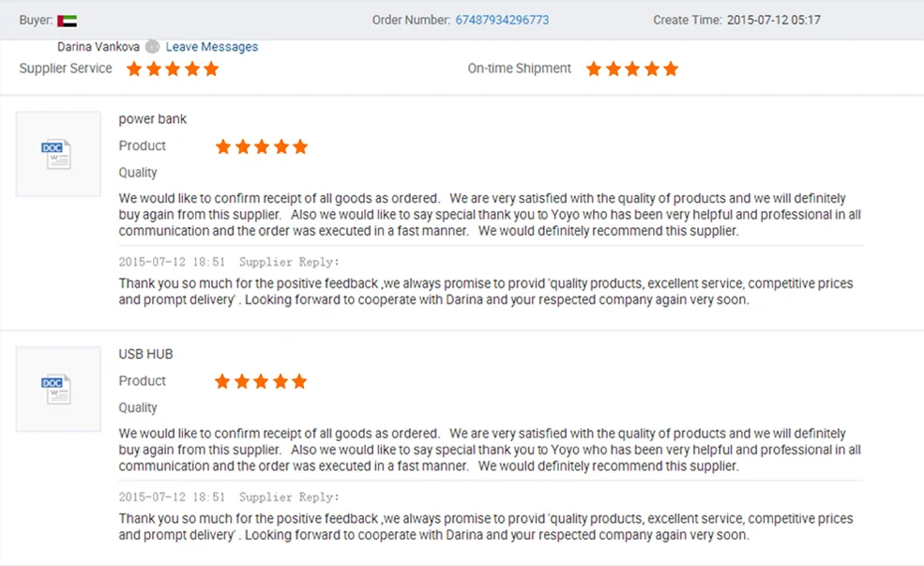Select the last star of USB HUB Product Quality
The height and width of the screenshot is (566, 924).
[299, 381]
